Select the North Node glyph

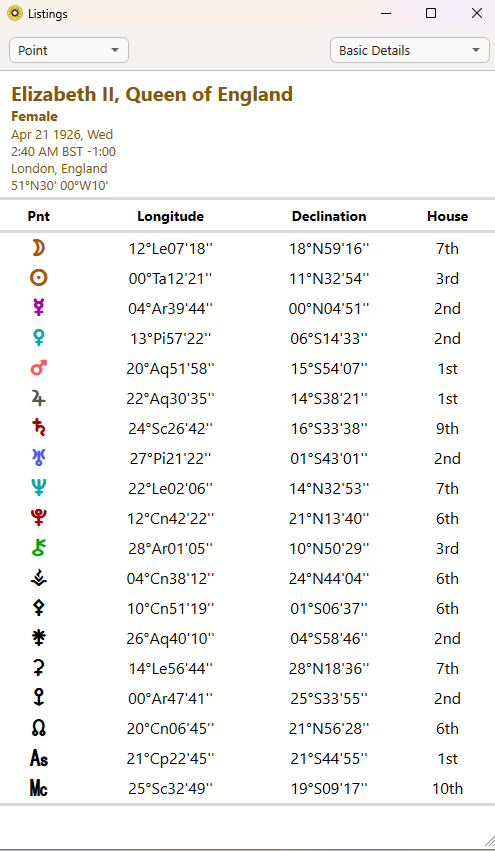pos(39,728)
